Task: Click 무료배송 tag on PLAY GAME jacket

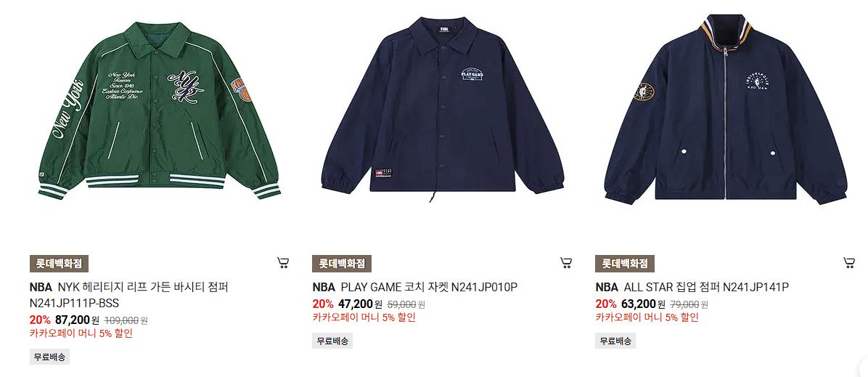Action: pyautogui.click(x=332, y=341)
